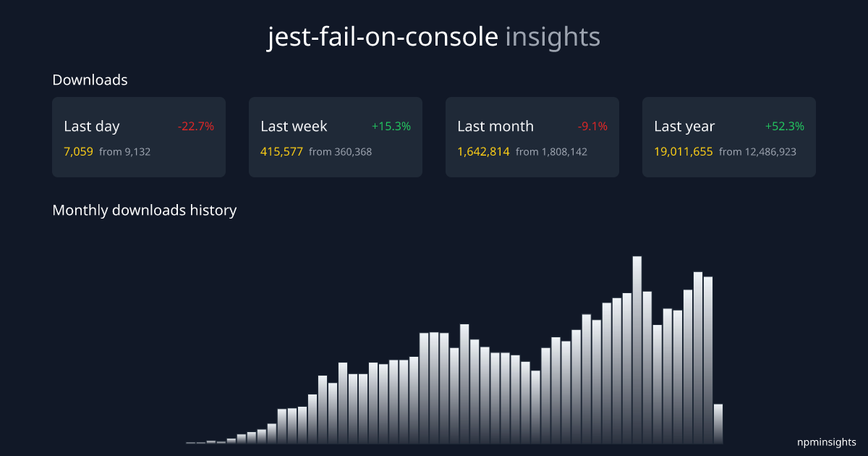Select the Downloads section heading
This screenshot has width=868, height=456.
(x=90, y=80)
